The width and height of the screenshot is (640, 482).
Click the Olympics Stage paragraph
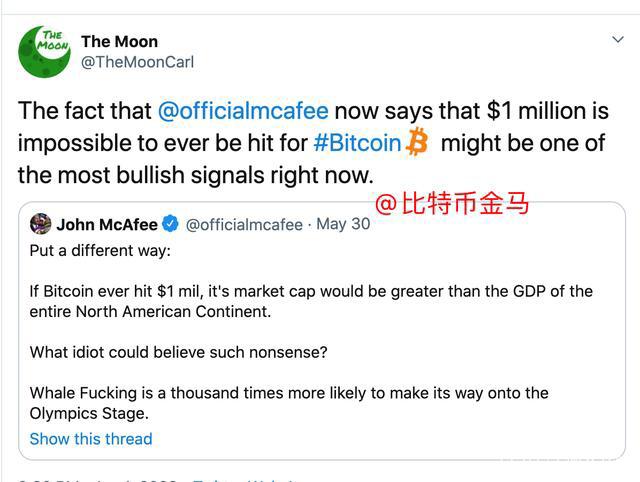[x=289, y=403]
